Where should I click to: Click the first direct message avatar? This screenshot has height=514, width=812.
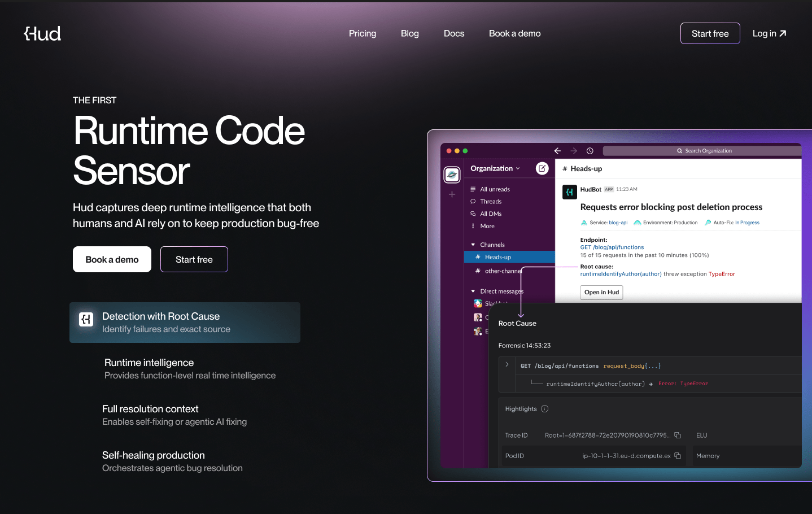tap(478, 303)
